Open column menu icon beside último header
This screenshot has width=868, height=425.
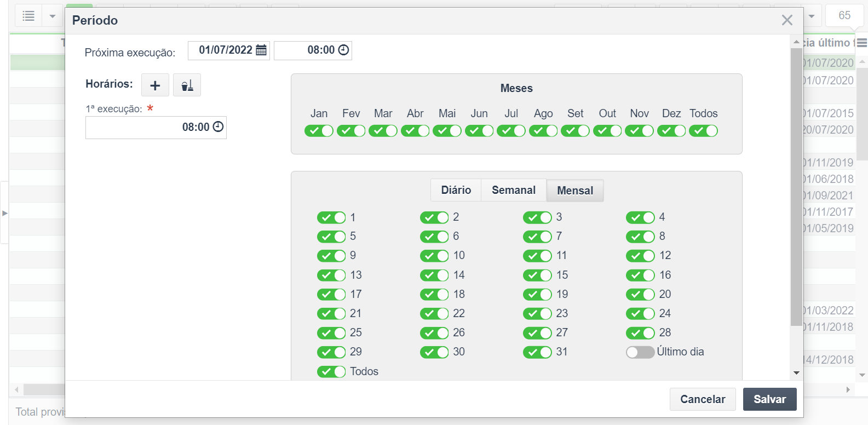click(862, 43)
